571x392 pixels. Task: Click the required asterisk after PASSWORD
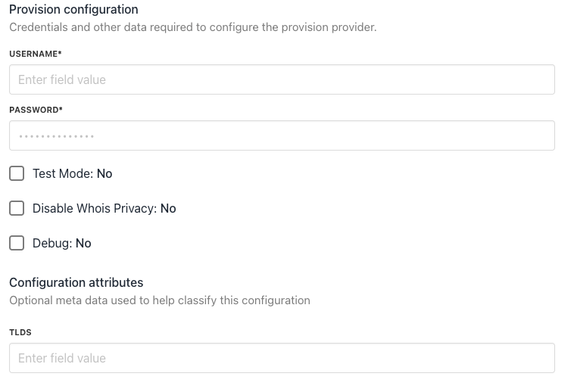pyautogui.click(x=61, y=110)
